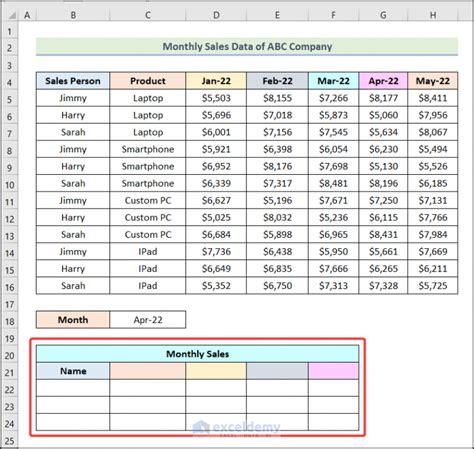Screen dimensions: 474x449
Task: Select the cell with $5,352
Action: pyautogui.click(x=216, y=286)
